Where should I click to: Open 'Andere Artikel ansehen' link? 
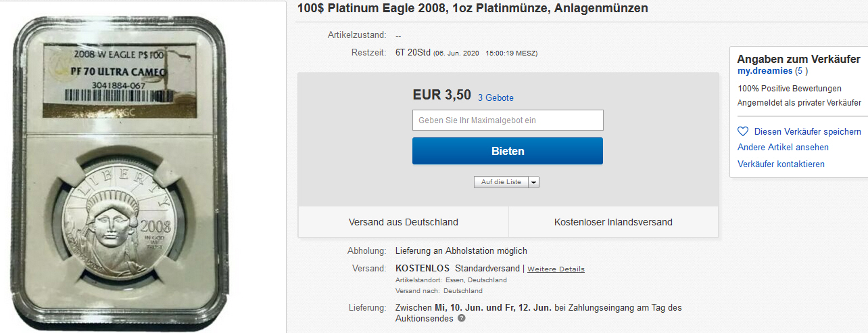coord(783,148)
